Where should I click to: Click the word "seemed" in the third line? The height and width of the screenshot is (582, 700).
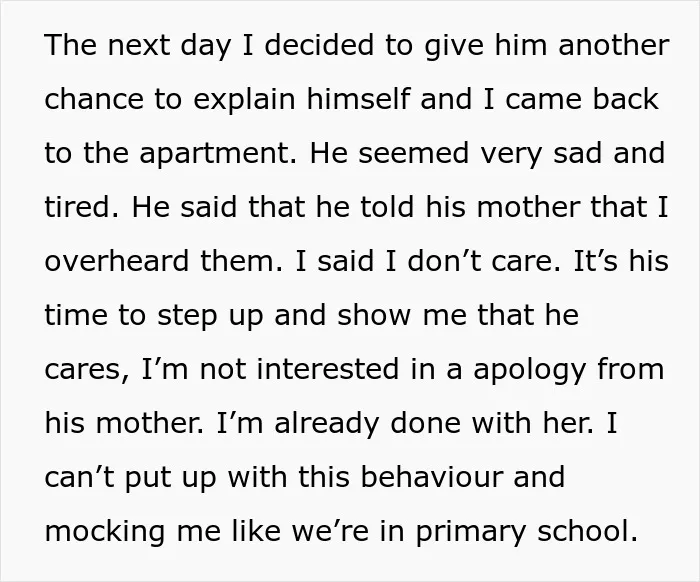click(x=414, y=153)
